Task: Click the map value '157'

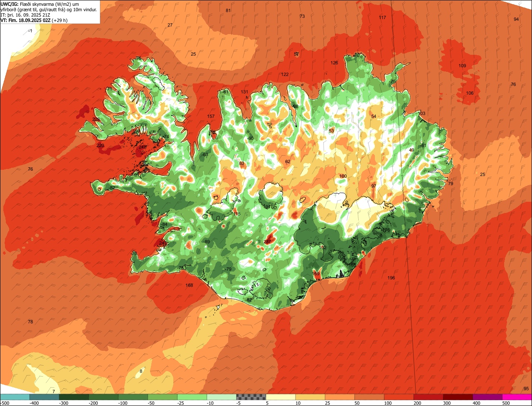Action: pyautogui.click(x=211, y=116)
